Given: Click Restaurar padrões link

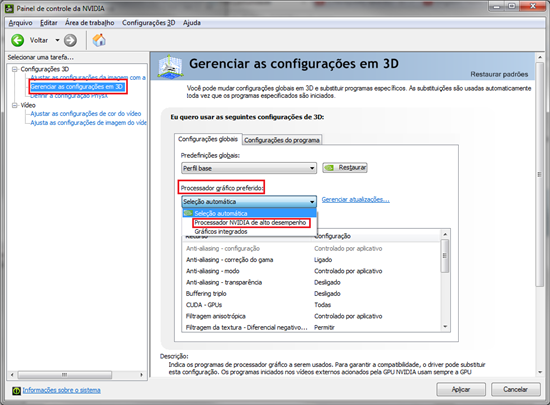Looking at the screenshot, I should (x=499, y=74).
